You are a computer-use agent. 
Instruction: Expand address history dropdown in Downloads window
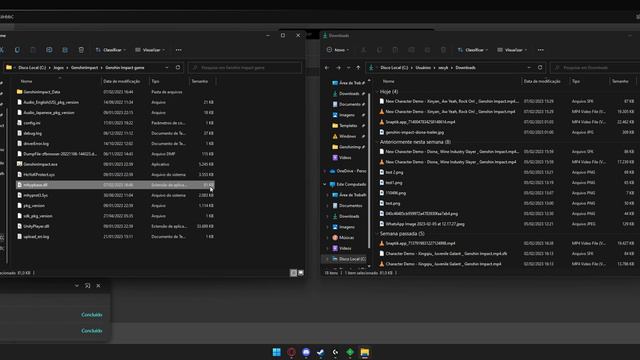529,67
